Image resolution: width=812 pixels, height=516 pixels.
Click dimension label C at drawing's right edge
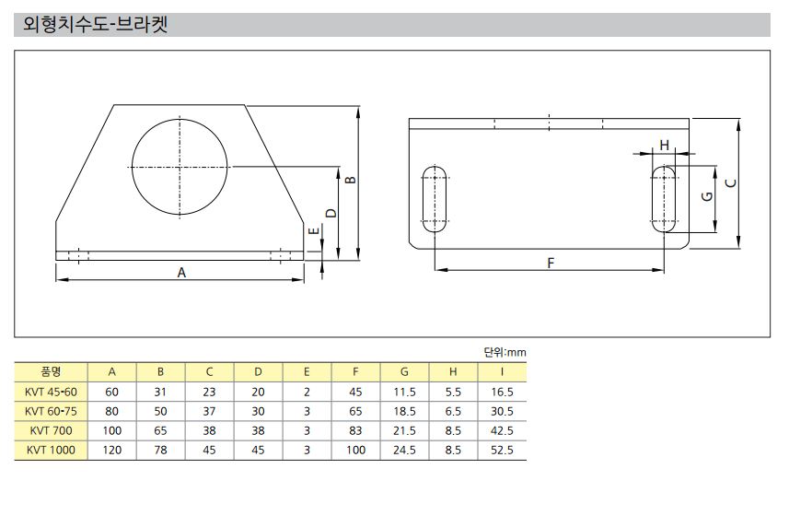click(x=731, y=182)
